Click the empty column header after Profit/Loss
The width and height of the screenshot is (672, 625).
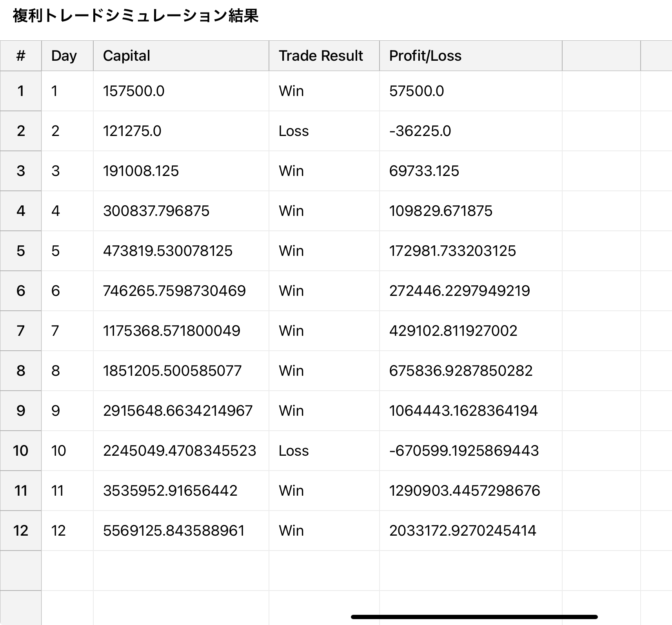(x=601, y=56)
